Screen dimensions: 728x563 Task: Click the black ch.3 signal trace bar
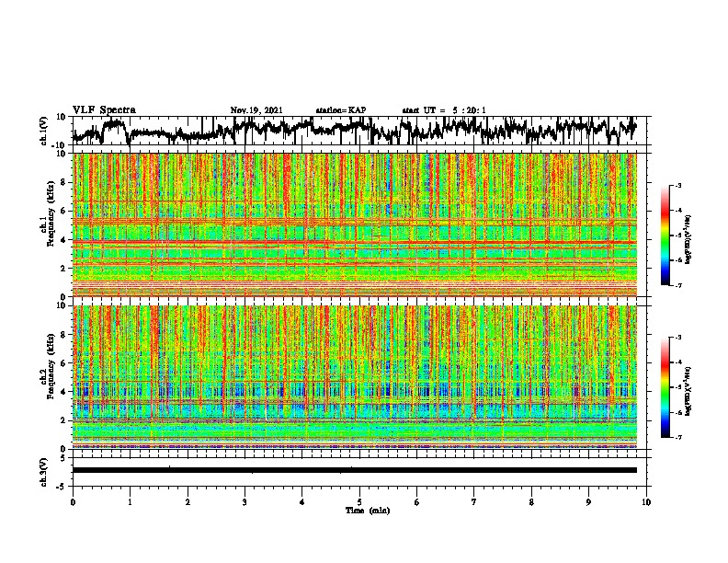[354, 470]
